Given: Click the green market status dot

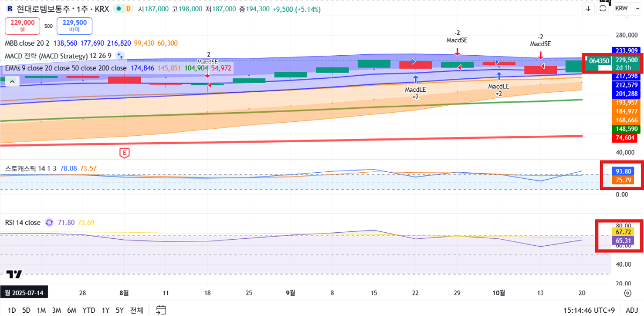Looking at the screenshot, I should [x=117, y=9].
